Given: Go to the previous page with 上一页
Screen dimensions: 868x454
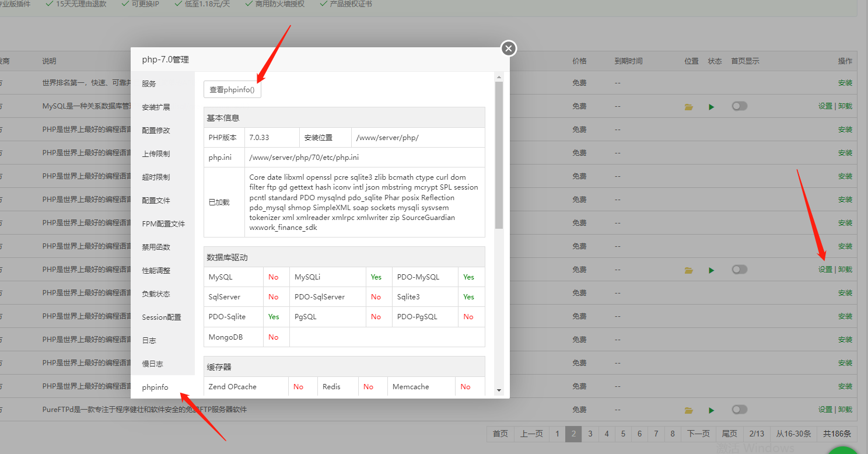Looking at the screenshot, I should [x=531, y=434].
